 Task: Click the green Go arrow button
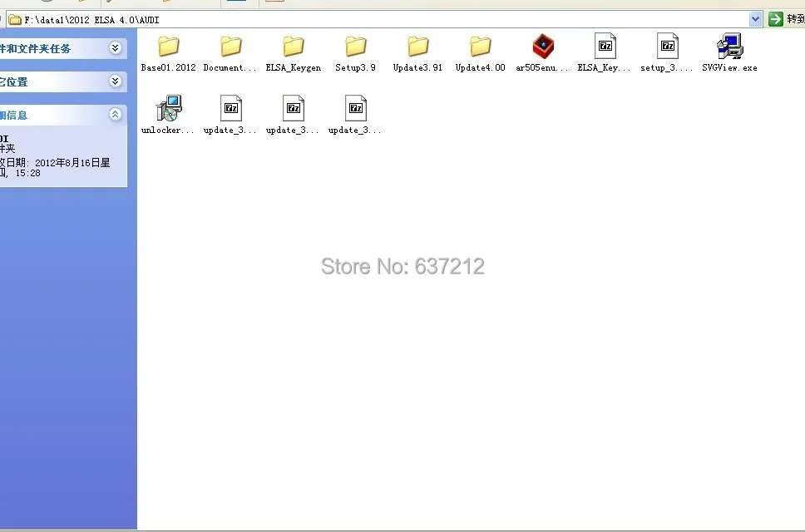tap(775, 19)
